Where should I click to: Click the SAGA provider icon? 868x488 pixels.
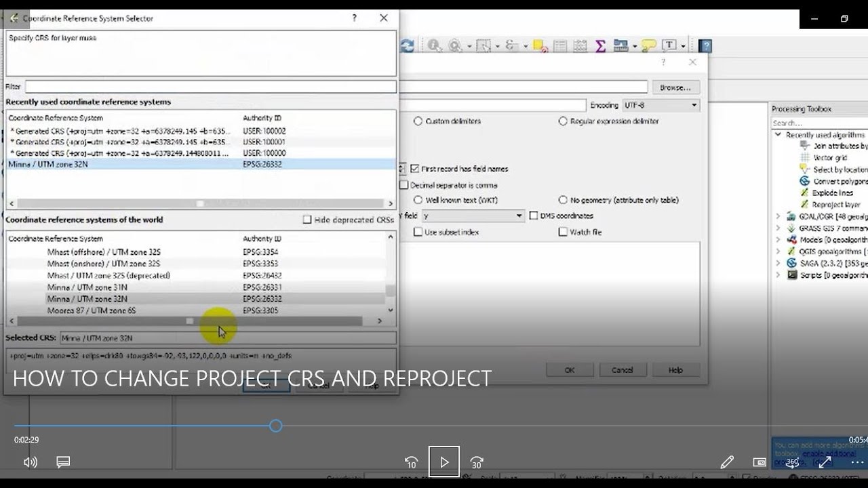(x=791, y=263)
